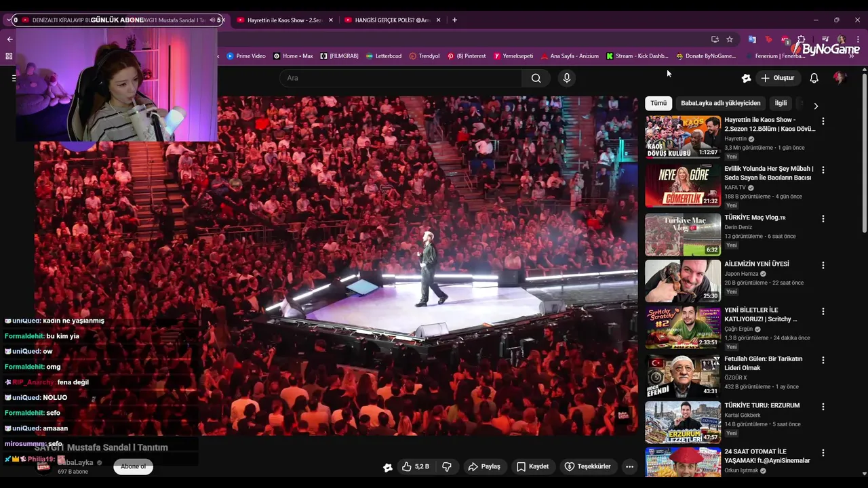Viewport: 868px width, 488px height.
Task: Click the Çağrı Ergün channel name
Action: click(738, 329)
